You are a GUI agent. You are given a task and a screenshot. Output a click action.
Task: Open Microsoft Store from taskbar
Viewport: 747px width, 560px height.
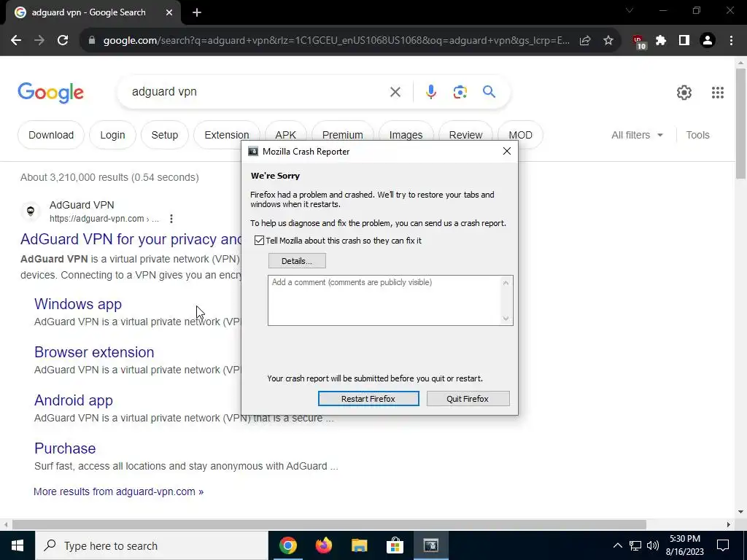395,545
